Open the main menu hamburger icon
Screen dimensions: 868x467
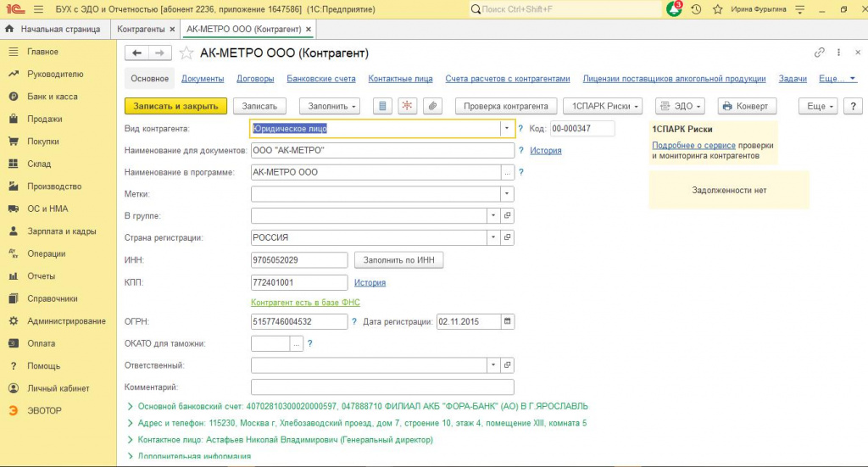(x=38, y=9)
